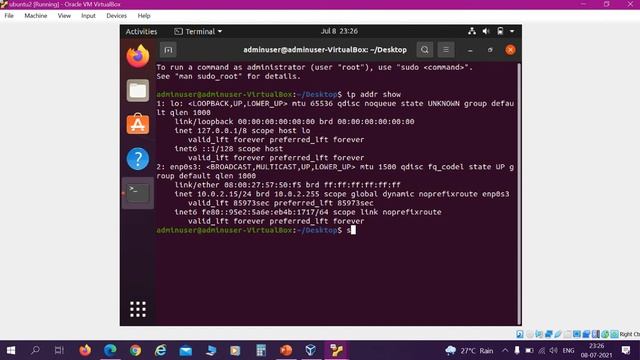Open the Machine menu
Image resolution: width=640 pixels, height=360 pixels.
(x=36, y=16)
